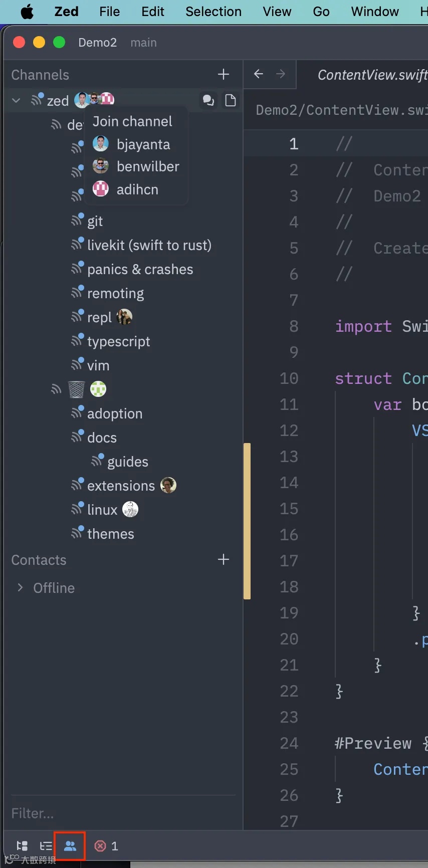This screenshot has height=868, width=428.
Task: Add a new channel with plus icon
Action: tap(224, 75)
